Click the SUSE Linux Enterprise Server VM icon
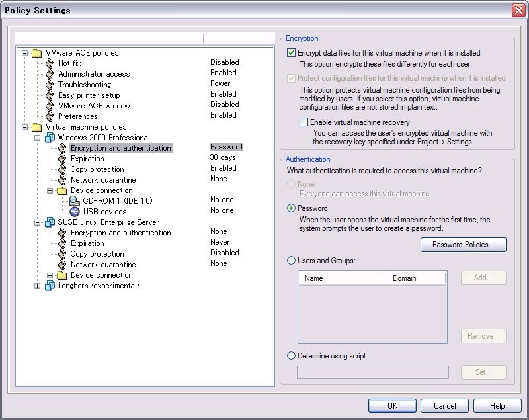This screenshot has width=529, height=420. [x=50, y=222]
